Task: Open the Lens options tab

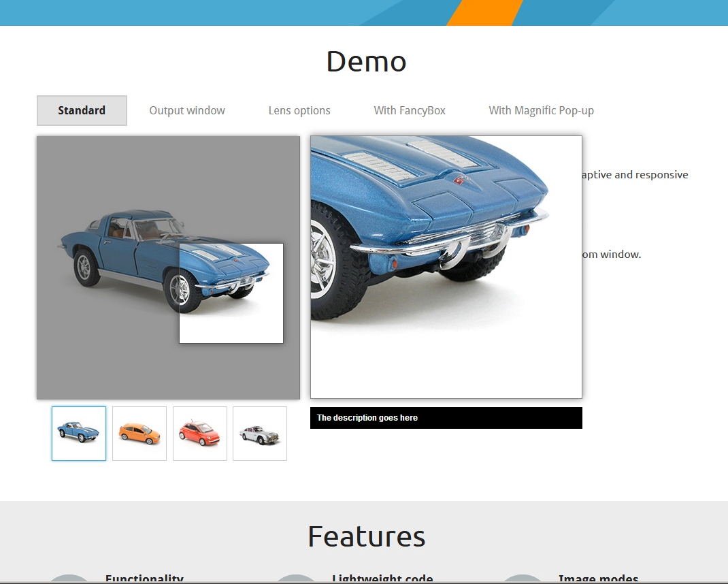Action: 299,111
